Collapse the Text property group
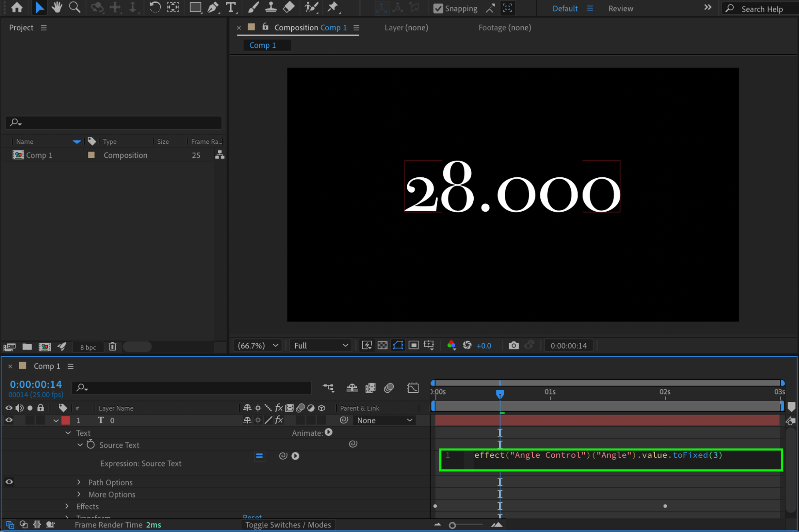 pos(68,433)
